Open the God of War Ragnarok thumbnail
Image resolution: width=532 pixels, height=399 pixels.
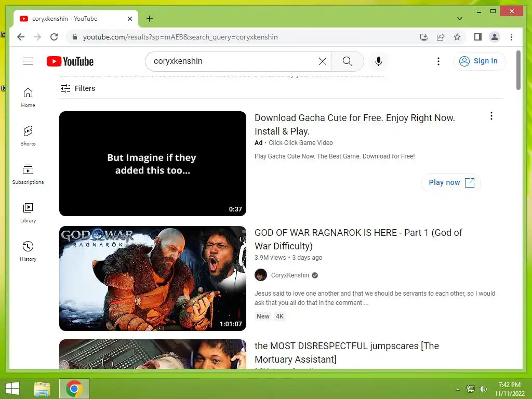click(x=153, y=278)
